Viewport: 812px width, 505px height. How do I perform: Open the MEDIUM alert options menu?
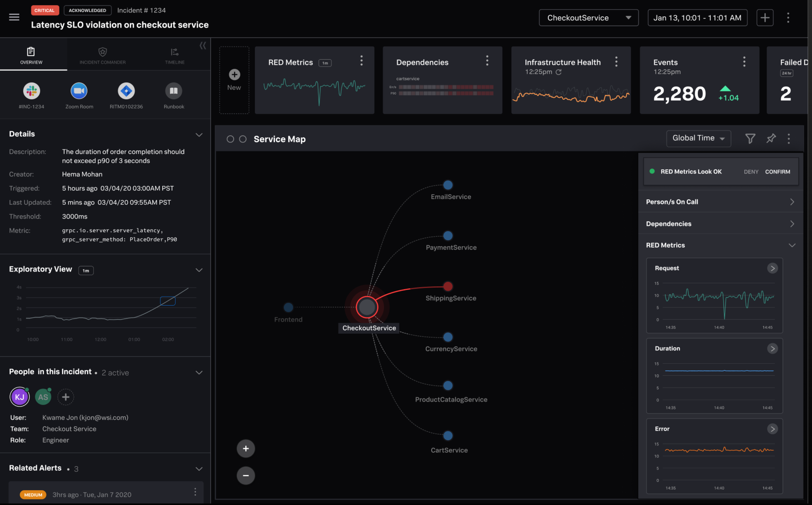pyautogui.click(x=195, y=492)
